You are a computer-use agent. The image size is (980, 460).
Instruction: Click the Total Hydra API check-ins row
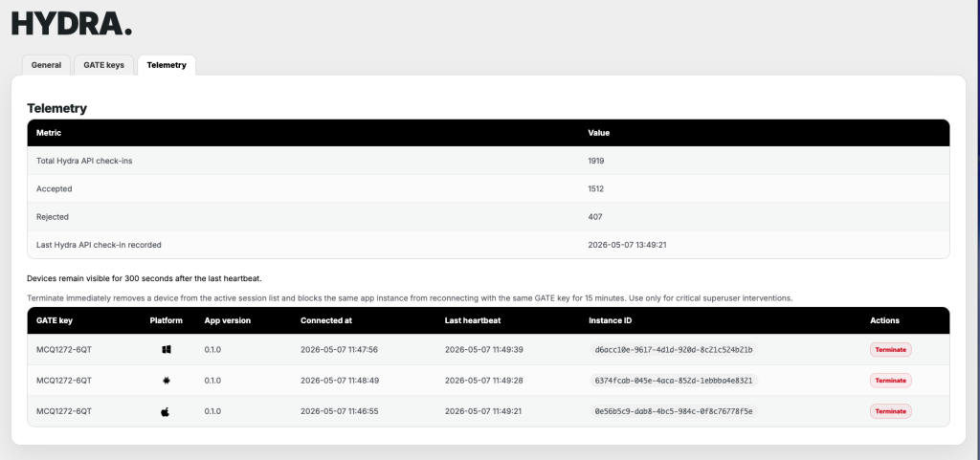488,161
